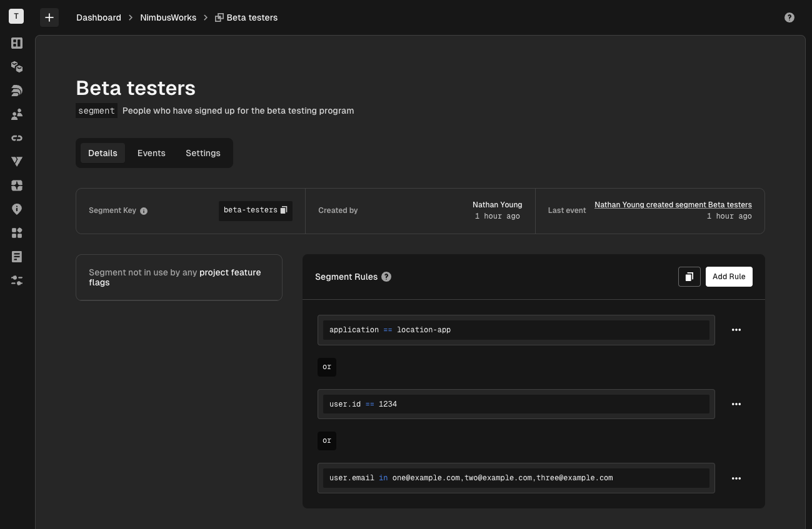Click the Segment Rules help icon

click(386, 277)
